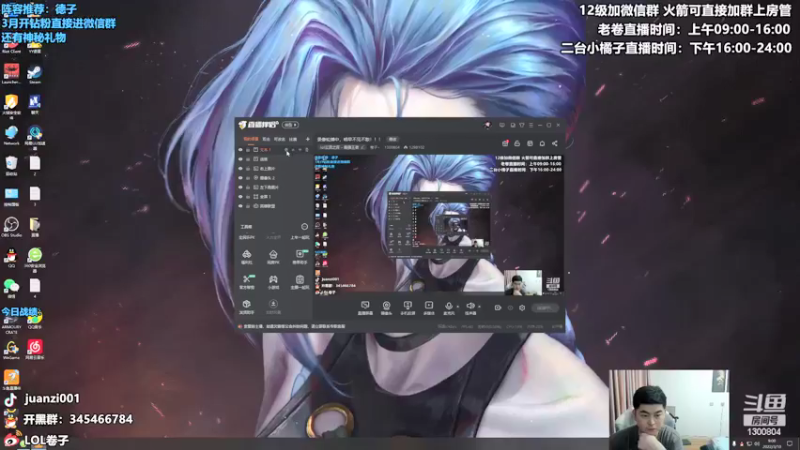Switch to the second scene tab
This screenshot has width=800, height=450.
click(266, 139)
